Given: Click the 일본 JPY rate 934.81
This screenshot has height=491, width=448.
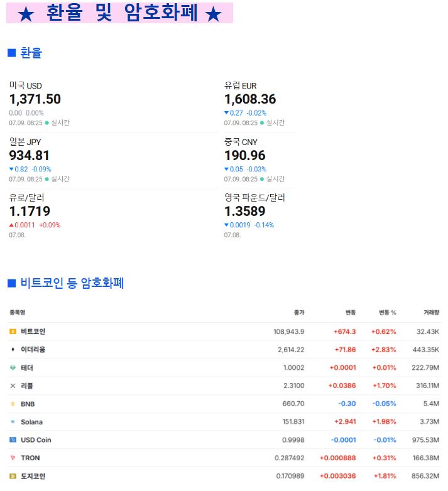Looking at the screenshot, I should [29, 156].
